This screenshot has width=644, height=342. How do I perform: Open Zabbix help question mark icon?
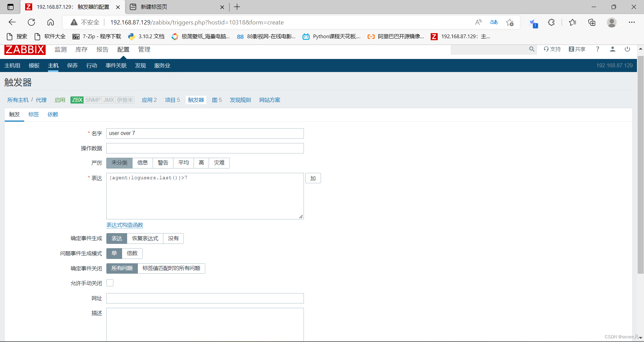[x=597, y=49]
